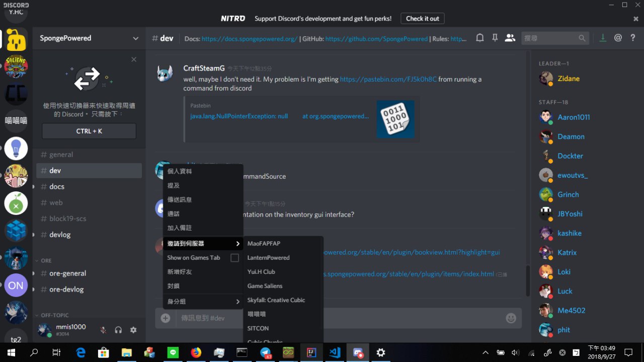Open docs channel
644x362 pixels.
[x=89, y=186]
